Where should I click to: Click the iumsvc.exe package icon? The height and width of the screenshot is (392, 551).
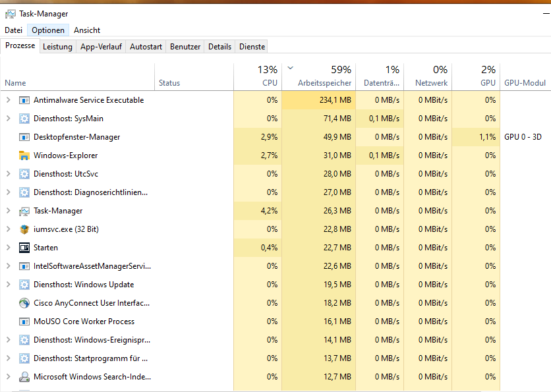(x=24, y=229)
